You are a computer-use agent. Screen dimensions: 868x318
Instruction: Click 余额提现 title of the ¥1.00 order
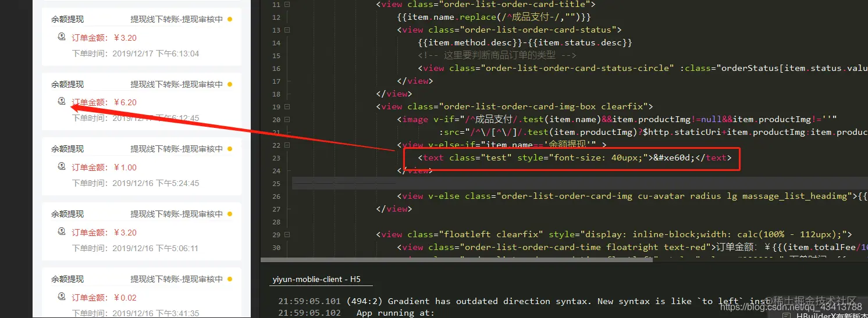(x=67, y=149)
